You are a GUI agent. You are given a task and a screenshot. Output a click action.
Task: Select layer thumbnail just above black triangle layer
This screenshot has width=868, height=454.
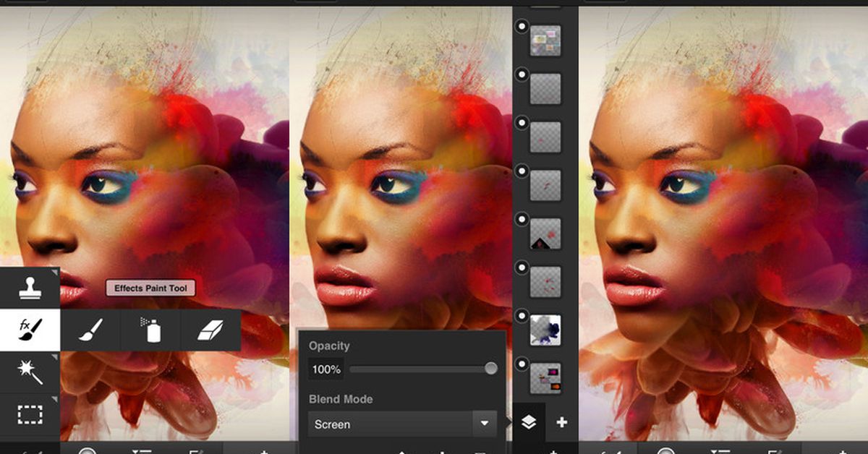(x=545, y=185)
